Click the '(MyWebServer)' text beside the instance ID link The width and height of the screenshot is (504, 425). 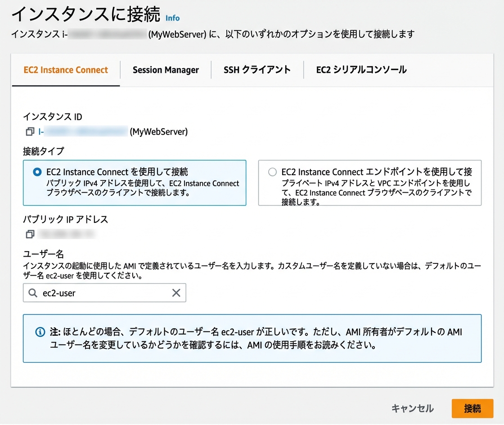[x=159, y=131]
